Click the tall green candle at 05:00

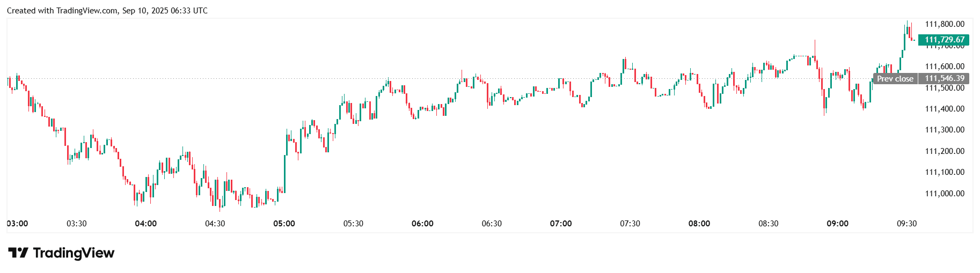[x=285, y=173]
